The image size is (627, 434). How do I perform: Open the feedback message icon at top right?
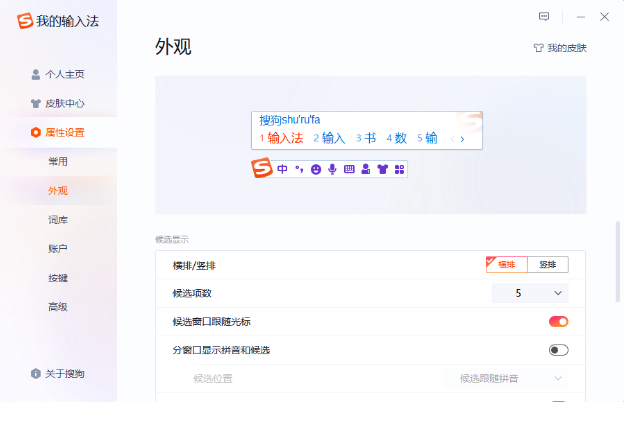pos(544,16)
